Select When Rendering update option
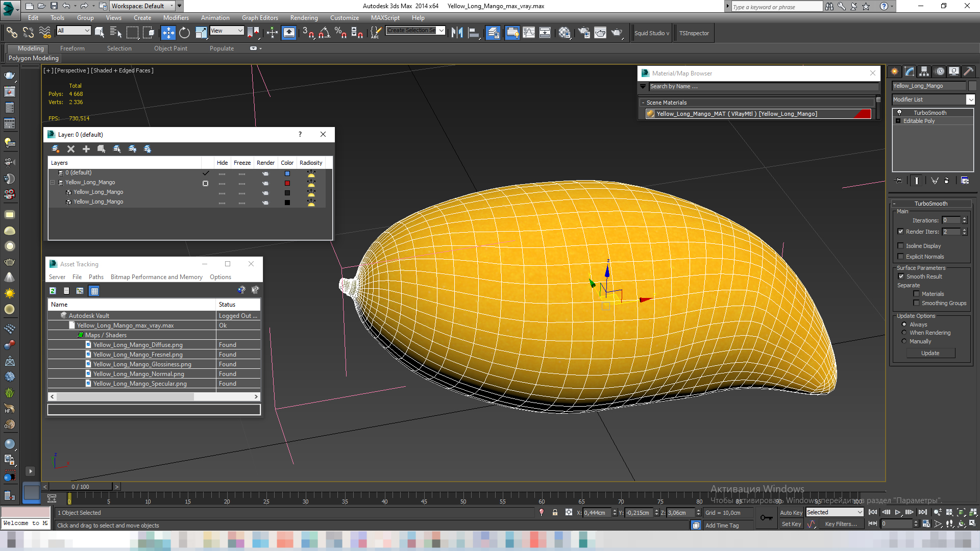Viewport: 980px width, 551px height. (x=904, y=333)
